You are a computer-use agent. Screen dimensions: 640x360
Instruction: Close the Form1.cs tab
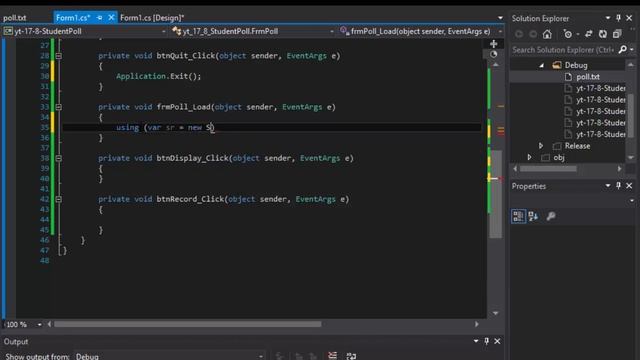pos(111,18)
